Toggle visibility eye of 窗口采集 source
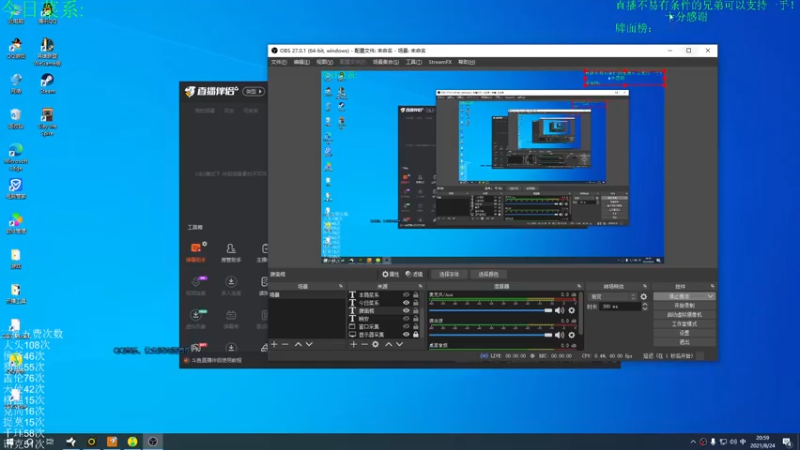The image size is (800, 450). (x=406, y=327)
